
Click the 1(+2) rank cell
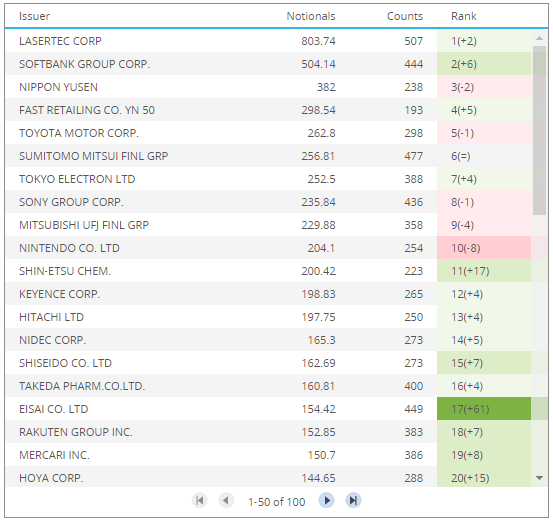pyautogui.click(x=484, y=41)
